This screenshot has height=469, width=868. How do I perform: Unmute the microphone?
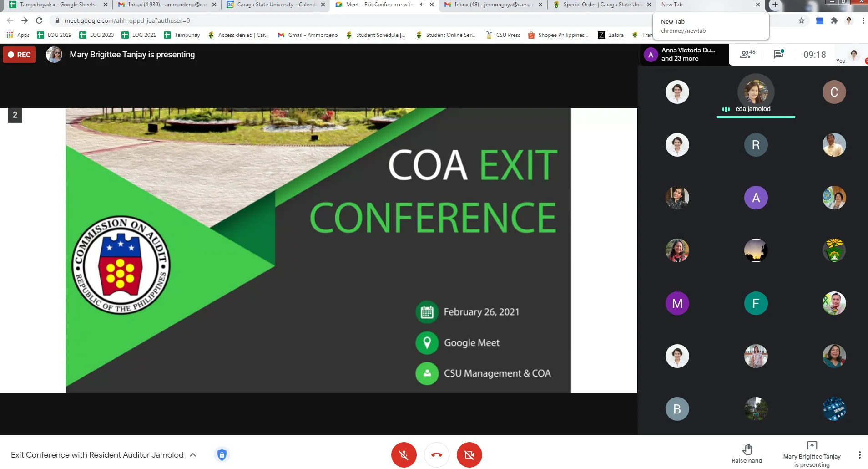pyautogui.click(x=404, y=454)
